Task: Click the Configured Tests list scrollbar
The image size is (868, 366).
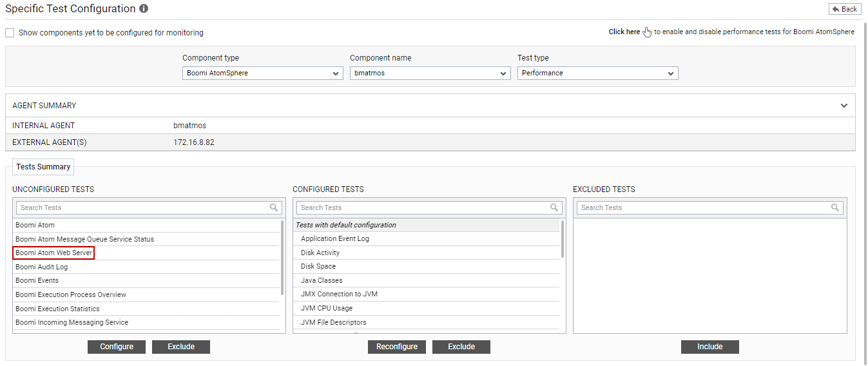Action: (x=563, y=239)
